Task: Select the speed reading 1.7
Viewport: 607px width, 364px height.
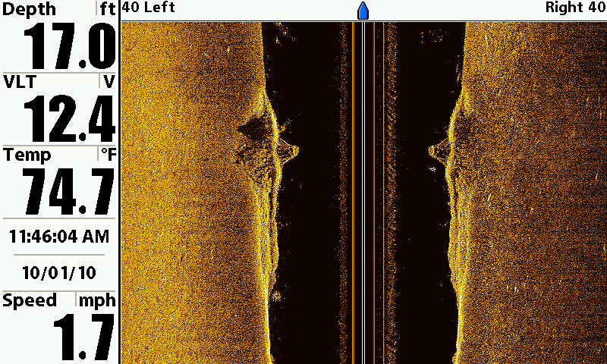Action: (84, 337)
